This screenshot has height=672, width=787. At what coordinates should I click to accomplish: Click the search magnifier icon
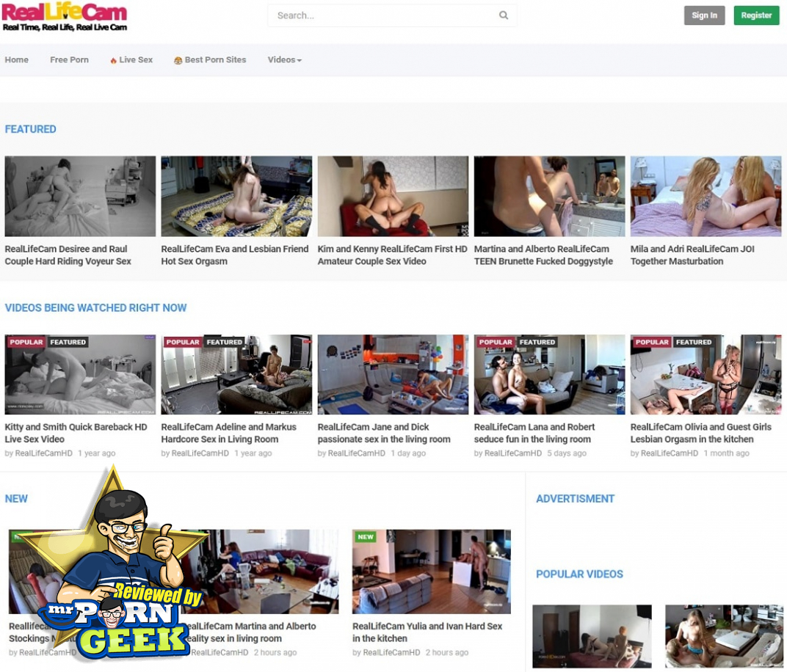[504, 15]
